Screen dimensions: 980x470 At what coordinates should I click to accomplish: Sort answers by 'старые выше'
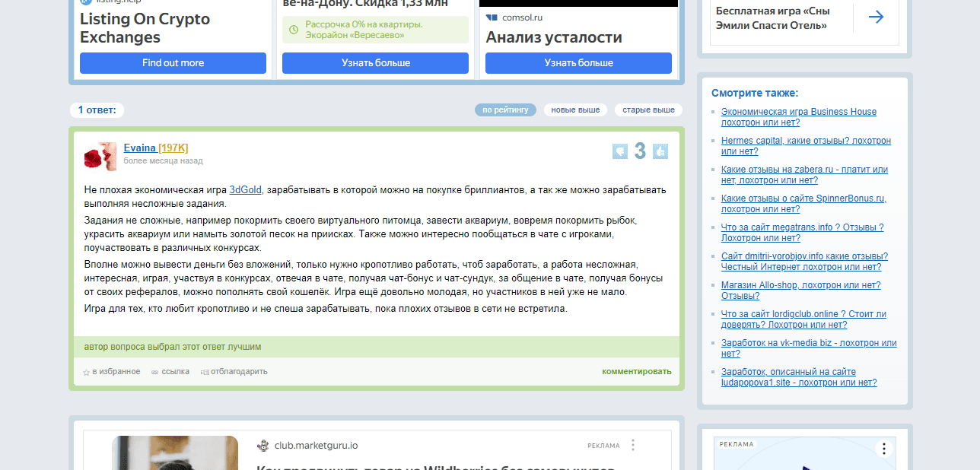(648, 110)
